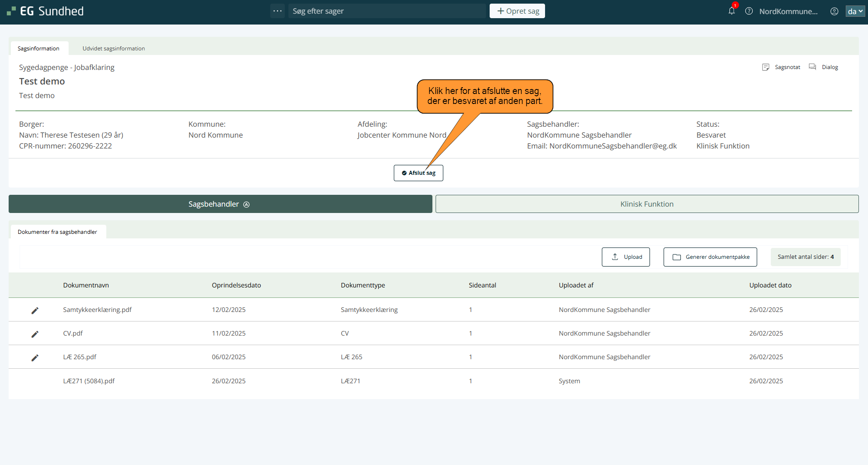Click edit pencil for LÆ 265.pdf
Viewport: 868px width, 465px height.
tap(35, 357)
